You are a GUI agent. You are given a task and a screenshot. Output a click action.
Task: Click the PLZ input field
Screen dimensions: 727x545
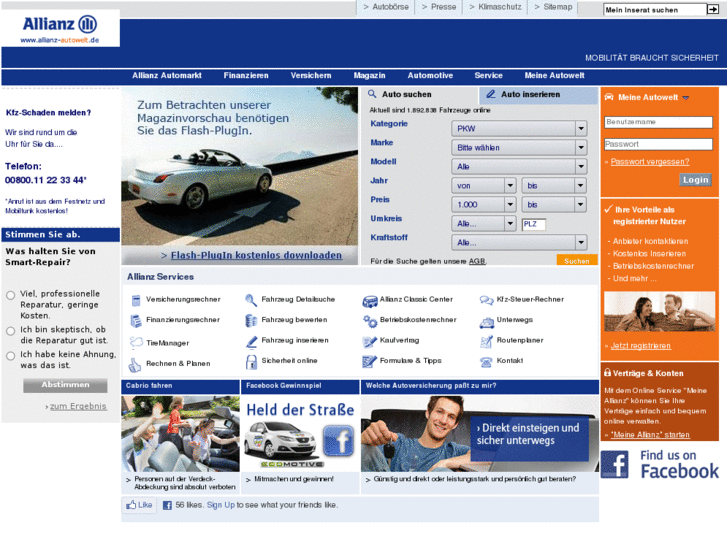tap(534, 224)
